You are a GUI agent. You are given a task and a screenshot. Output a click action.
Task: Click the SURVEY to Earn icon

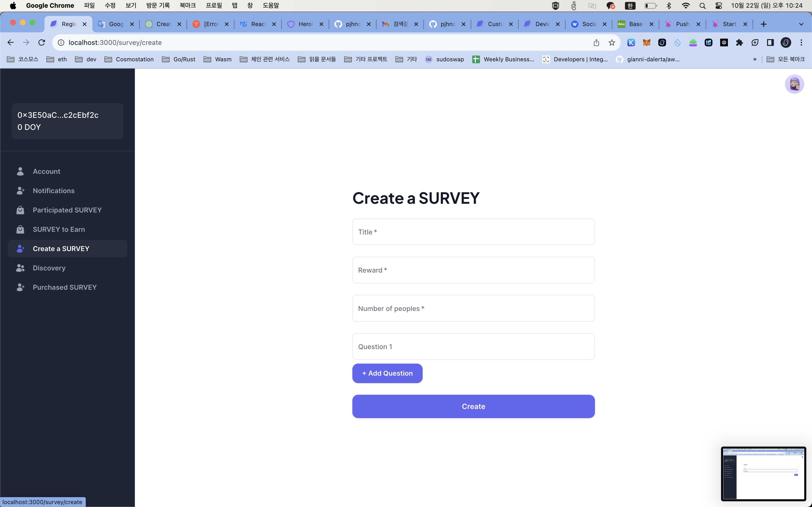(20, 229)
